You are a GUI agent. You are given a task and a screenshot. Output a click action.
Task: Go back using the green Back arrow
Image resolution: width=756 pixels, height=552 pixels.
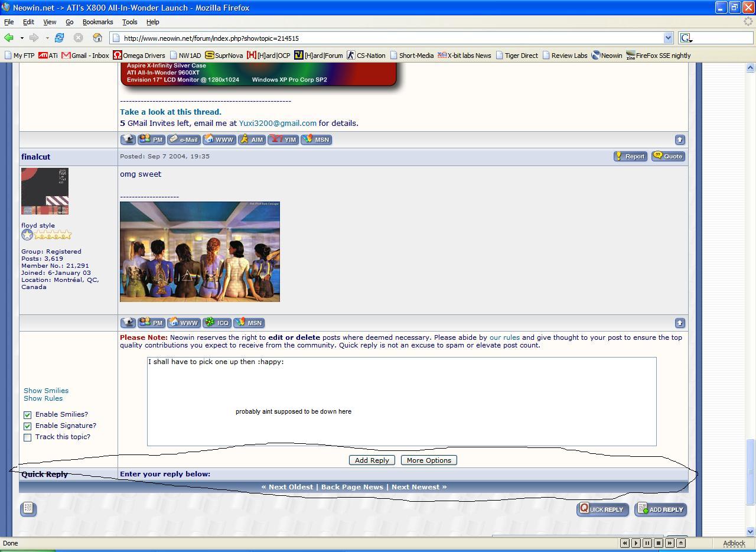(x=8, y=38)
